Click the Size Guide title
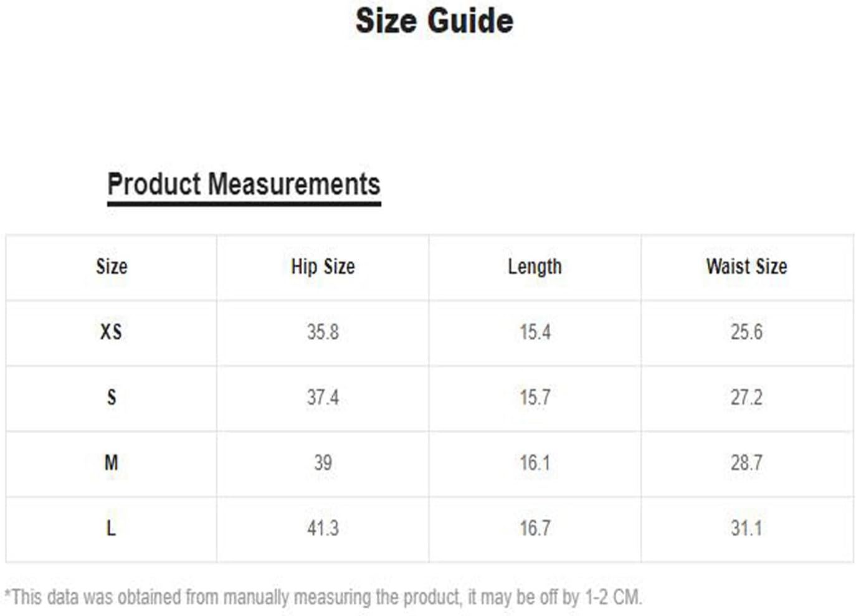Image resolution: width=856 pixels, height=616 pixels. tap(434, 21)
